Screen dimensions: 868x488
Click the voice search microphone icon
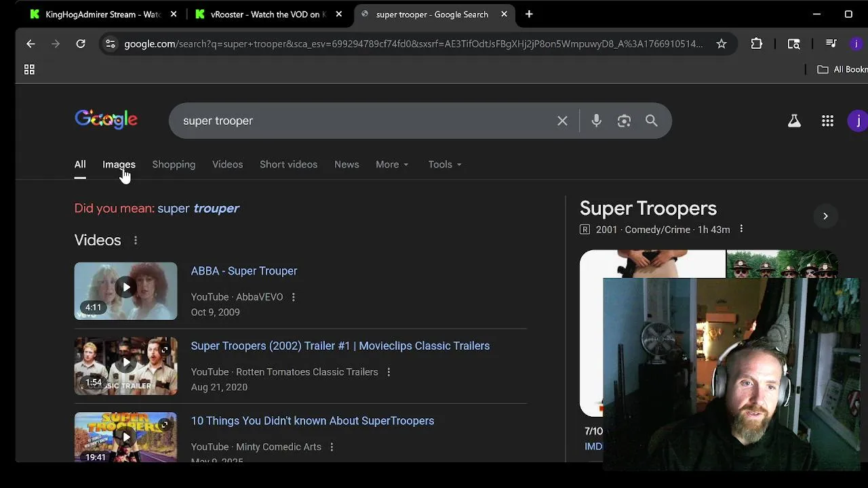[x=596, y=121]
